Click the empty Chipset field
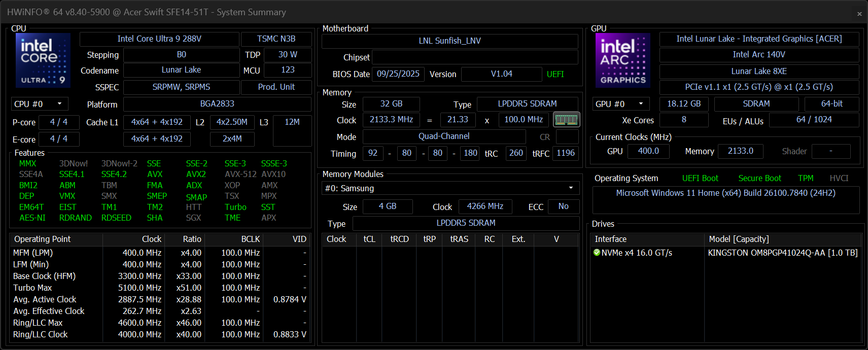 (x=475, y=57)
